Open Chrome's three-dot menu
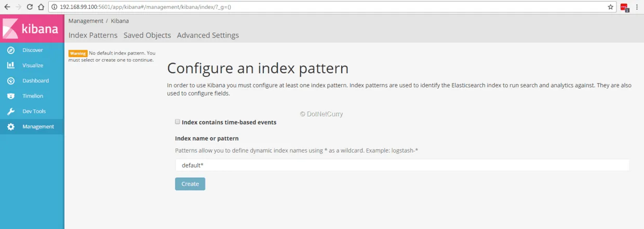Image resolution: width=644 pixels, height=229 pixels. click(637, 7)
